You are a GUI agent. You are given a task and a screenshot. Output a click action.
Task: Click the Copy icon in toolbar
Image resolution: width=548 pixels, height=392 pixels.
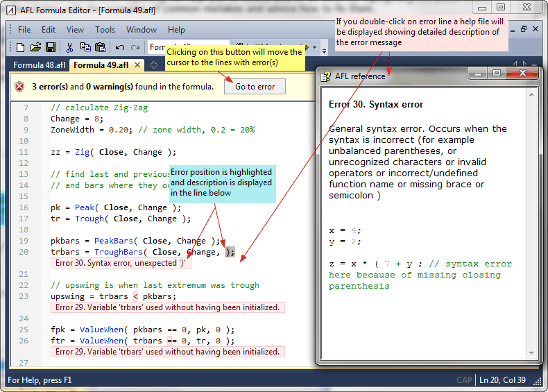[x=85, y=47]
